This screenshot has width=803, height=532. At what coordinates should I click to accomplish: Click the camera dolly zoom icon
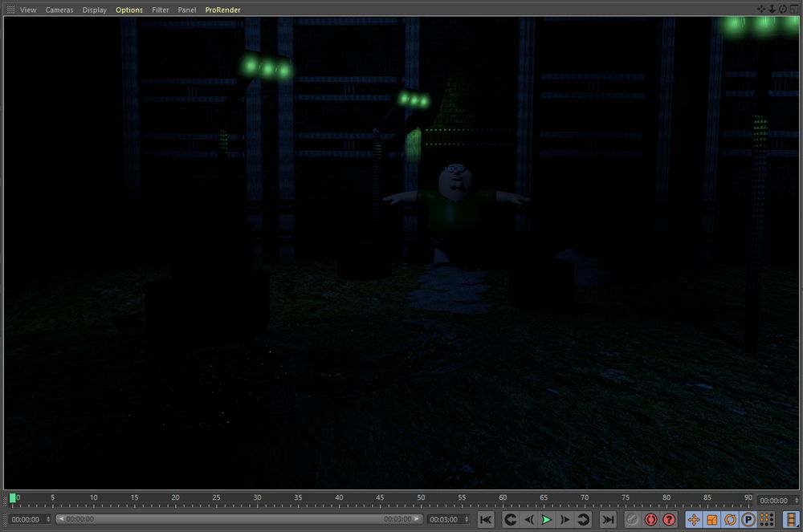[772, 9]
